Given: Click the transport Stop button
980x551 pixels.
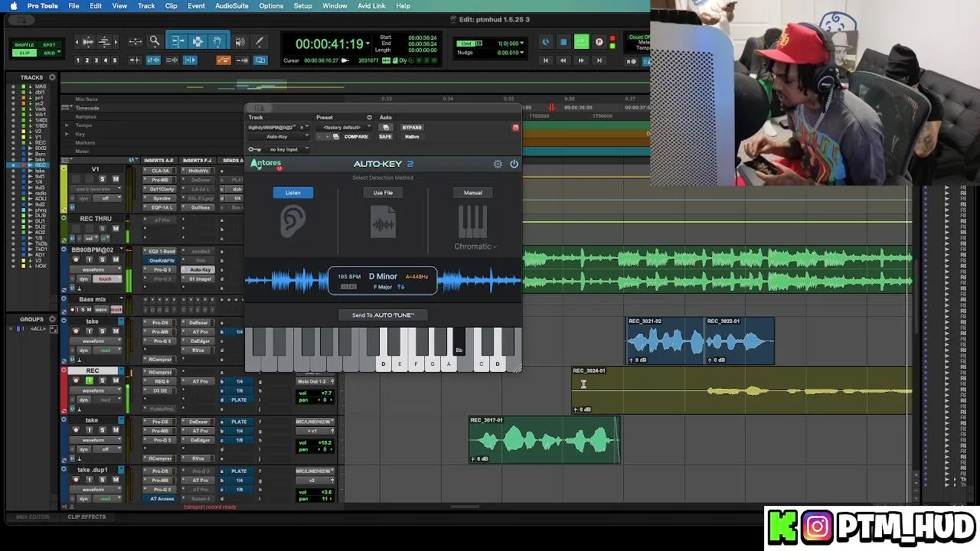Looking at the screenshot, I should click(563, 42).
